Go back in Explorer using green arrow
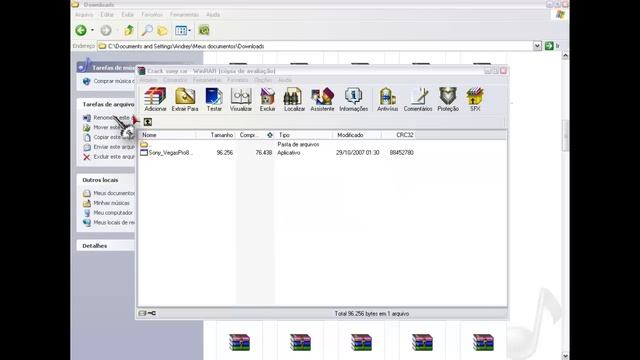Viewport: 640px width, 360px height. (x=81, y=30)
